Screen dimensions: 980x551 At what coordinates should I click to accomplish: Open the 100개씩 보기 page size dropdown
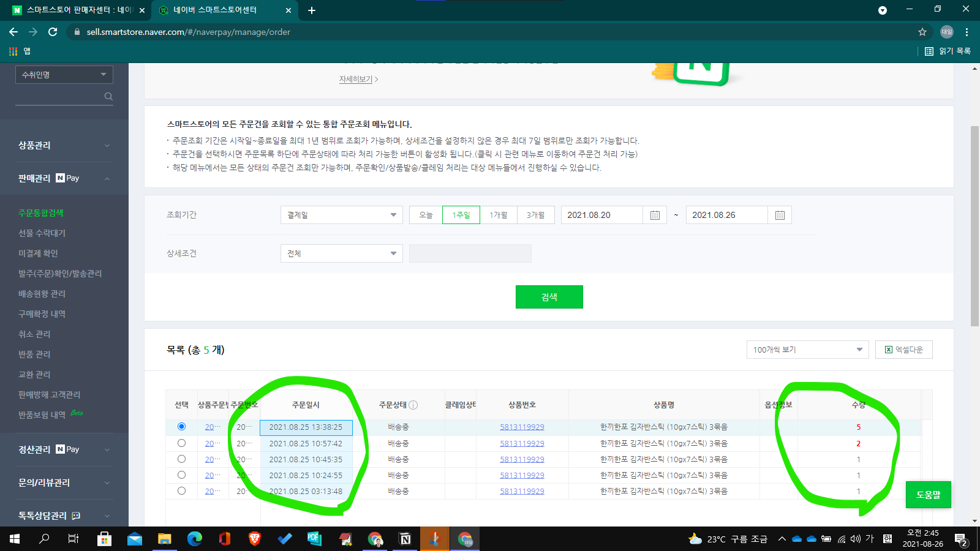tap(807, 350)
